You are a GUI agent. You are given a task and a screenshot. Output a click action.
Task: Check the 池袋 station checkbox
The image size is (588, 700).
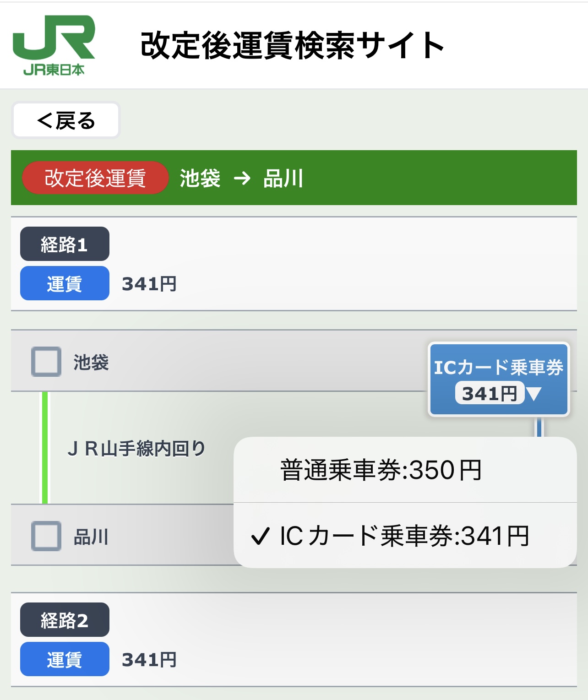click(46, 362)
